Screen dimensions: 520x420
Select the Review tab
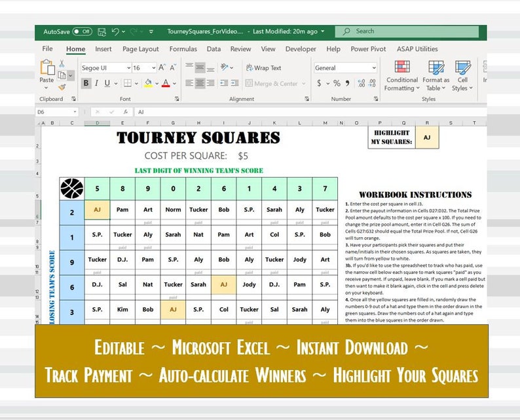point(241,49)
